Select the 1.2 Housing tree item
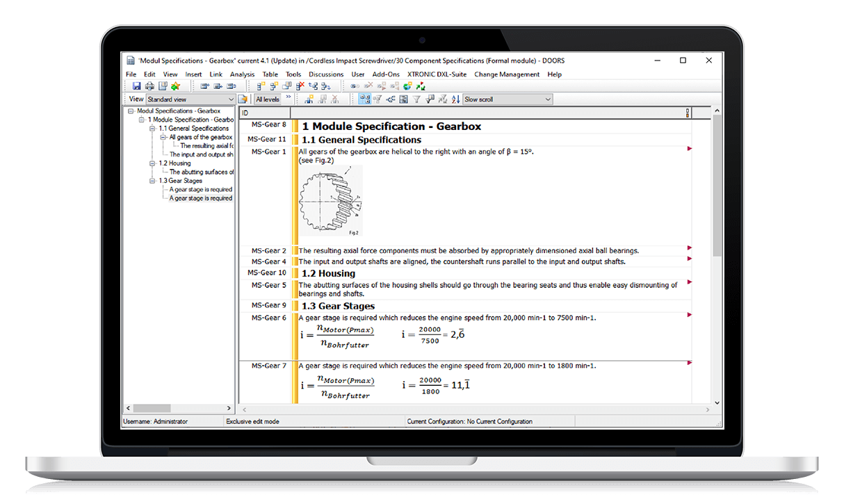The image size is (844, 504). (x=175, y=163)
